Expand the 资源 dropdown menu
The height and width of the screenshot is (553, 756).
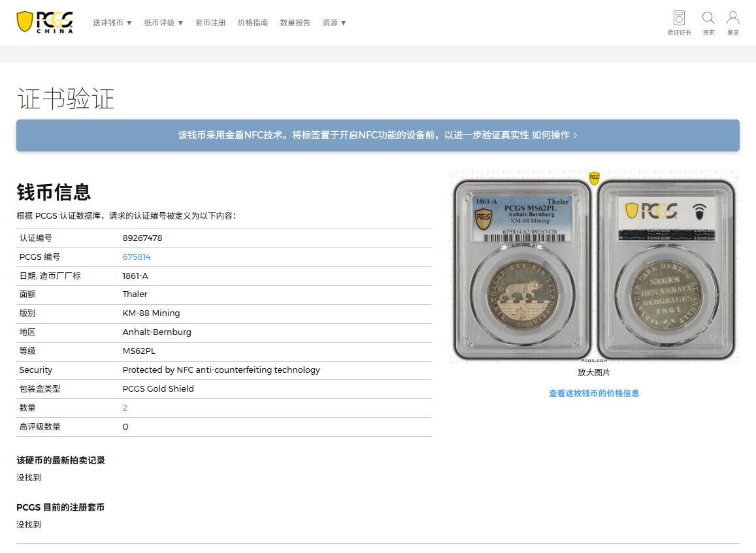point(334,23)
